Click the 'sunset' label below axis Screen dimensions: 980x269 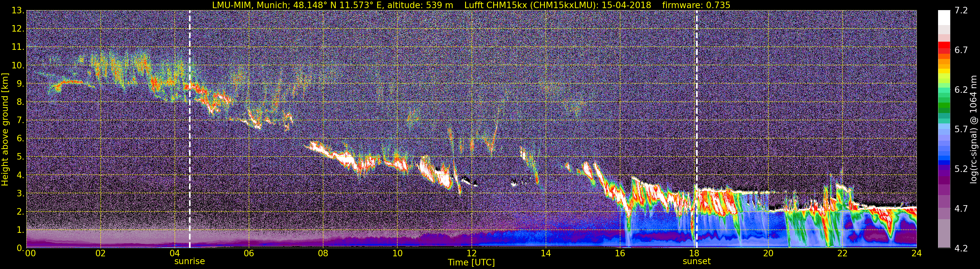(697, 262)
